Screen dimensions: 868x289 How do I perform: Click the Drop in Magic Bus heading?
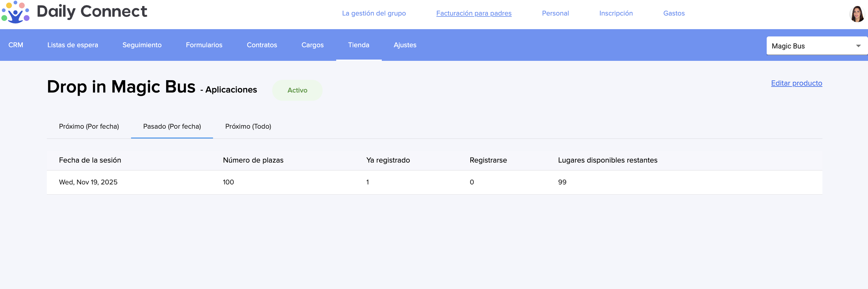(121, 87)
